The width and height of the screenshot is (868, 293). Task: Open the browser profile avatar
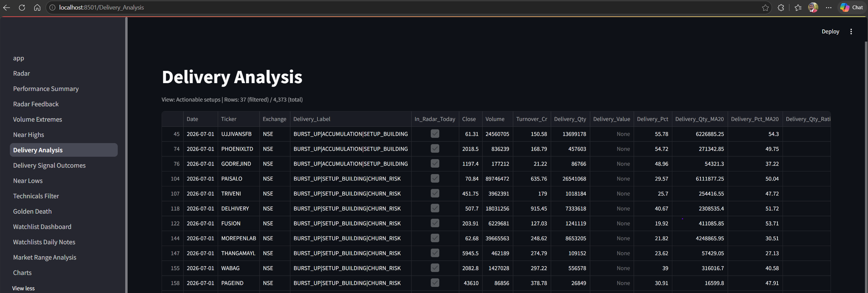point(813,7)
